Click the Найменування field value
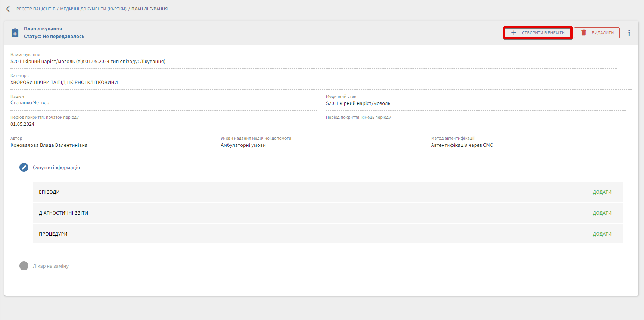 click(x=88, y=62)
